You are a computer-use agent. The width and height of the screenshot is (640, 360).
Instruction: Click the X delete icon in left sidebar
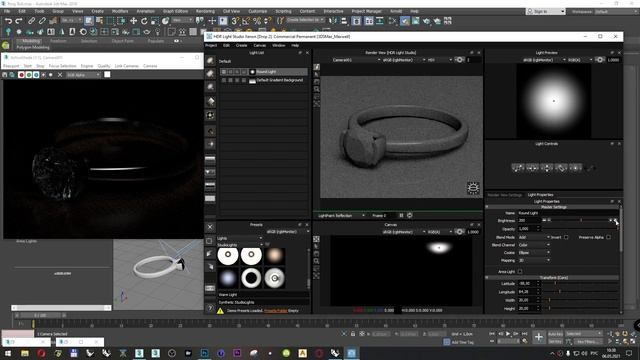pos(210,227)
